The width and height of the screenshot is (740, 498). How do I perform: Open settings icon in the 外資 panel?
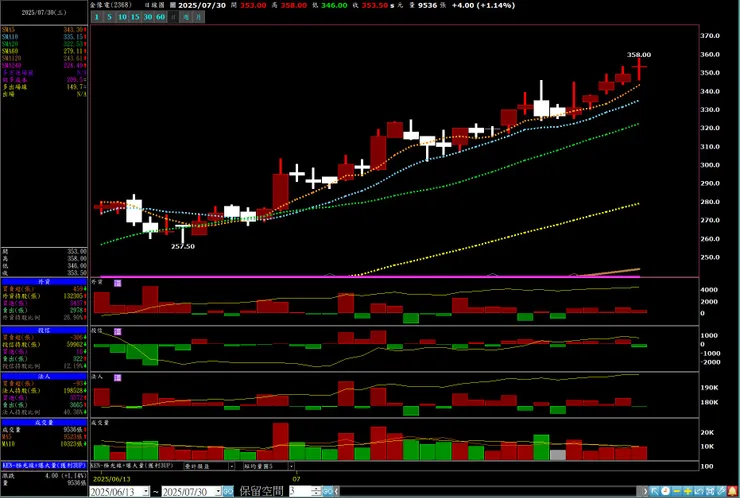[x=118, y=283]
